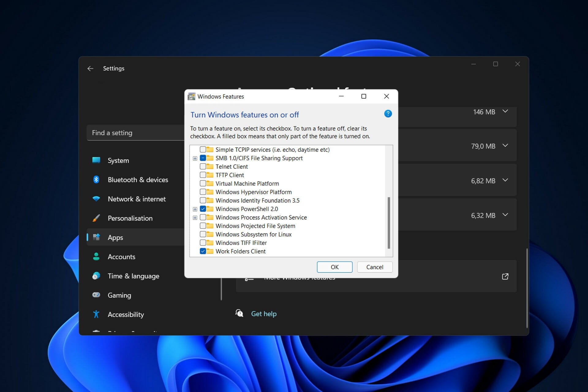Open Time & language category
This screenshot has height=392, width=588.
[136, 276]
